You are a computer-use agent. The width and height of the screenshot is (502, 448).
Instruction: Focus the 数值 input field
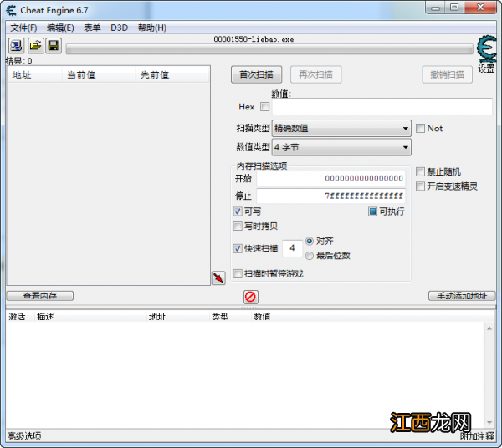pyautogui.click(x=382, y=106)
